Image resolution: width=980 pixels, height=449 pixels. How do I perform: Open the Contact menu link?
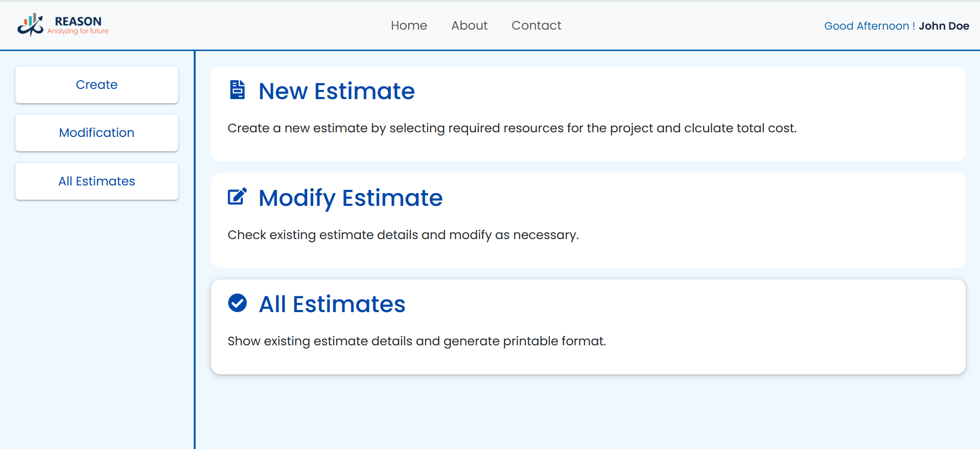tap(536, 26)
